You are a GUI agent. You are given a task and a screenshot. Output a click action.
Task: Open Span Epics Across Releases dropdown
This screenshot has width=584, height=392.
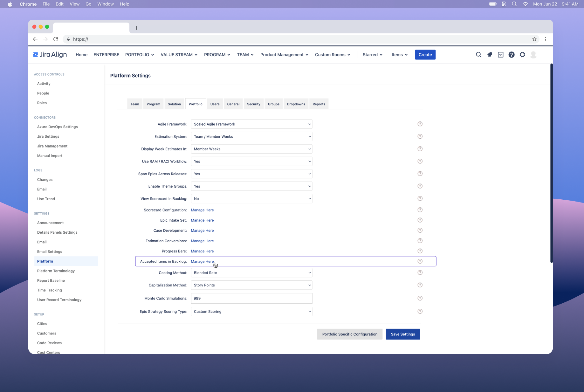coord(251,174)
